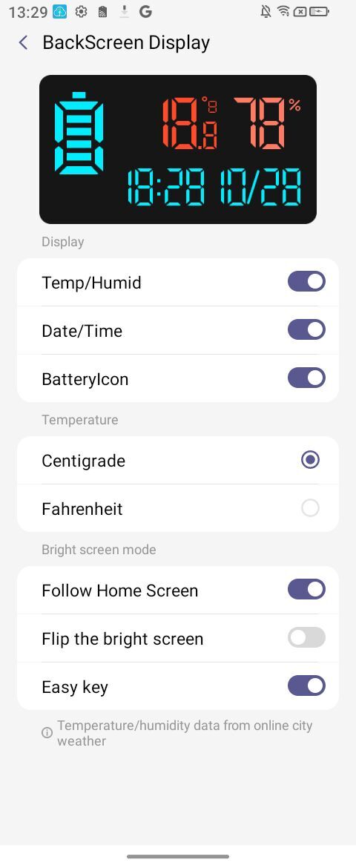
Task: Tap the SD card status icon
Action: (102, 12)
